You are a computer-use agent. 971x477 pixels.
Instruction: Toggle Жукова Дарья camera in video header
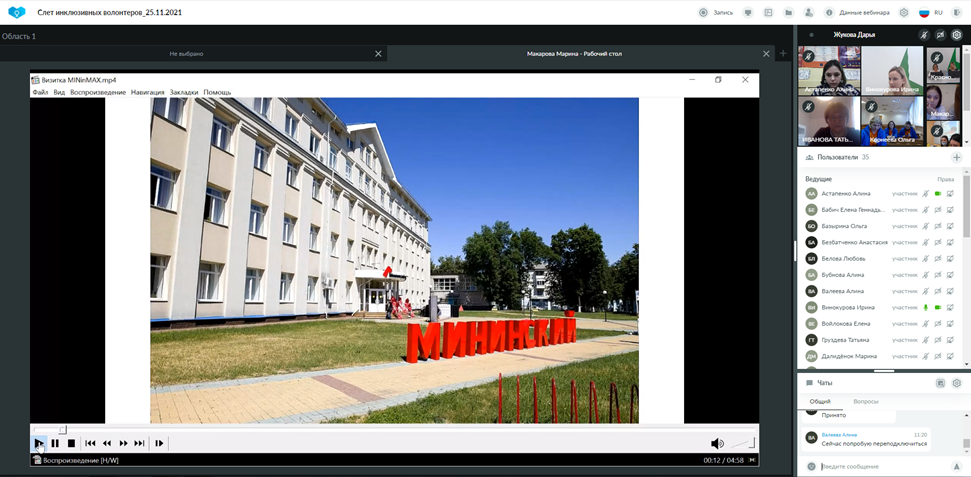[x=940, y=35]
